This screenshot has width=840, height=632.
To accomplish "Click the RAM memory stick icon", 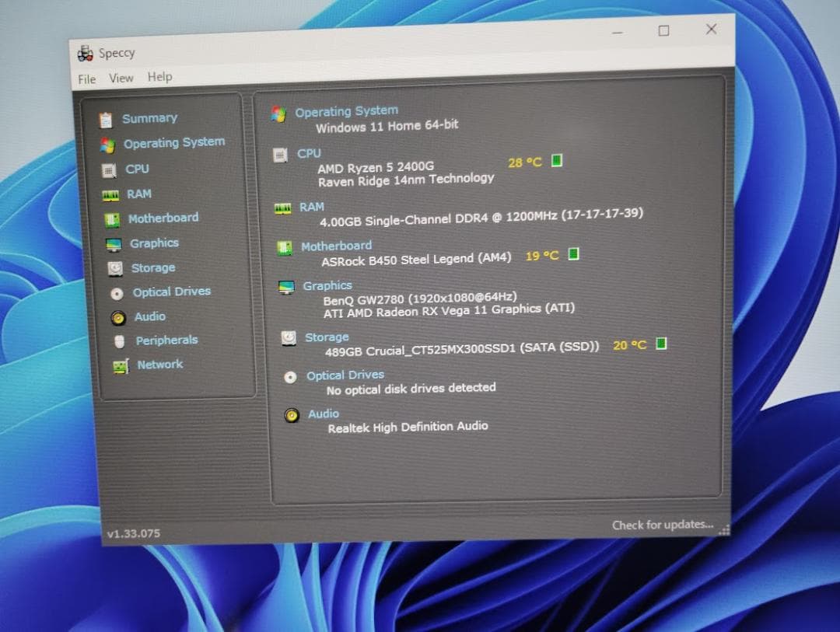I will point(109,194).
